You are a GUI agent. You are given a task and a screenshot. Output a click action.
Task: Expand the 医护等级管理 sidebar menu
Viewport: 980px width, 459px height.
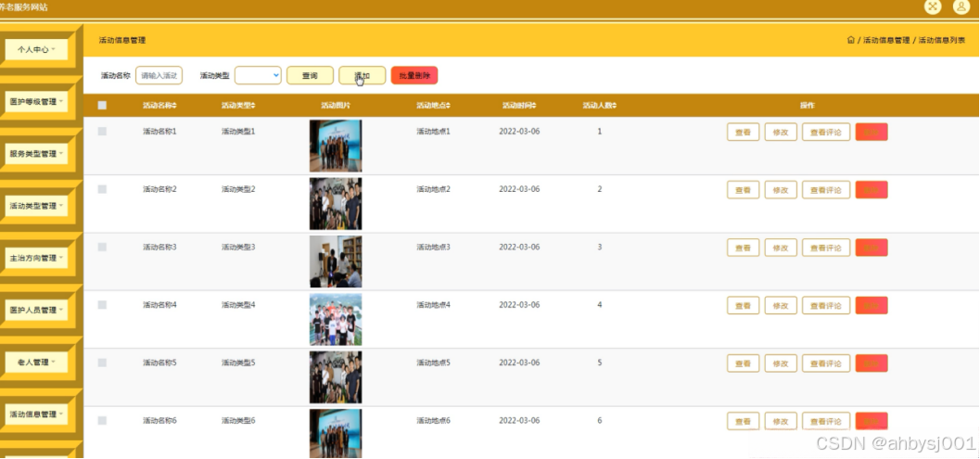pos(36,101)
